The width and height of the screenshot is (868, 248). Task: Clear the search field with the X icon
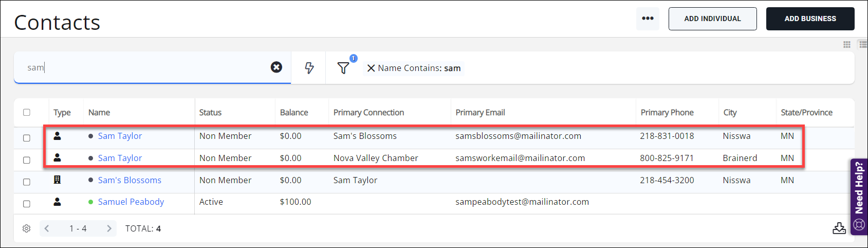[276, 67]
